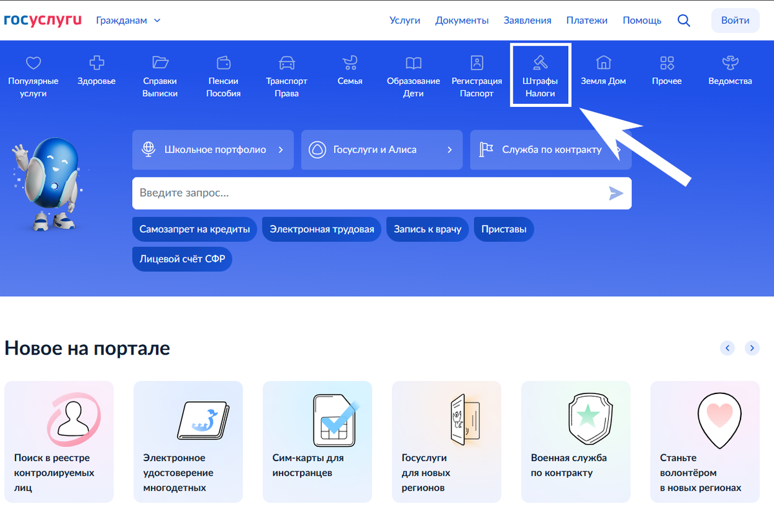Open the Электронное удостоверение многодетных card
The width and height of the screenshot is (774, 532).
point(188,442)
